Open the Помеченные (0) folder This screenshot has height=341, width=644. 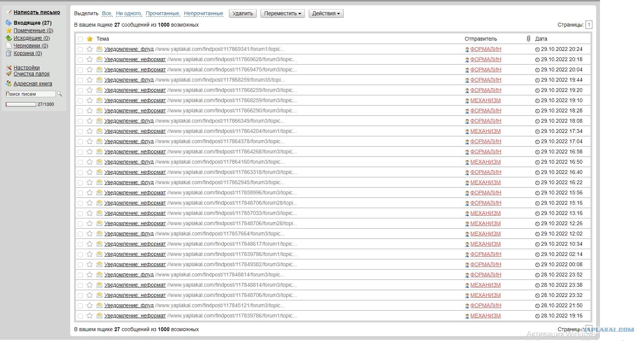(33, 30)
